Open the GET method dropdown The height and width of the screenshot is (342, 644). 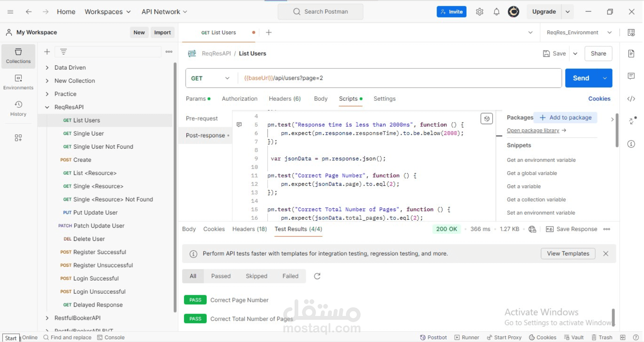(211, 78)
